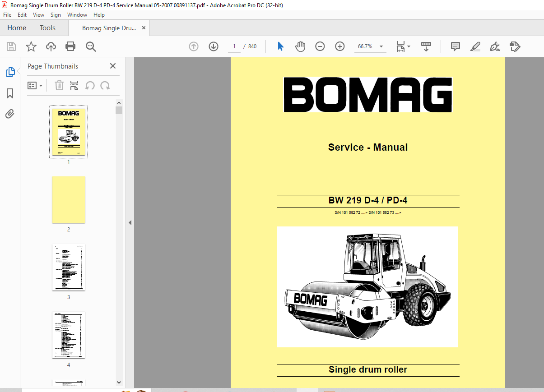Collapse the navigation pane with the arrow

click(x=130, y=222)
